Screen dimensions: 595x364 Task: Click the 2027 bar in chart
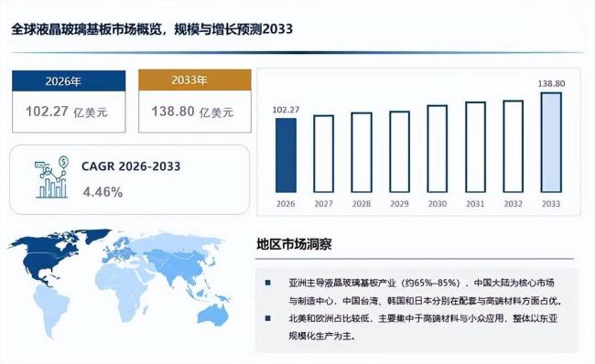324,154
